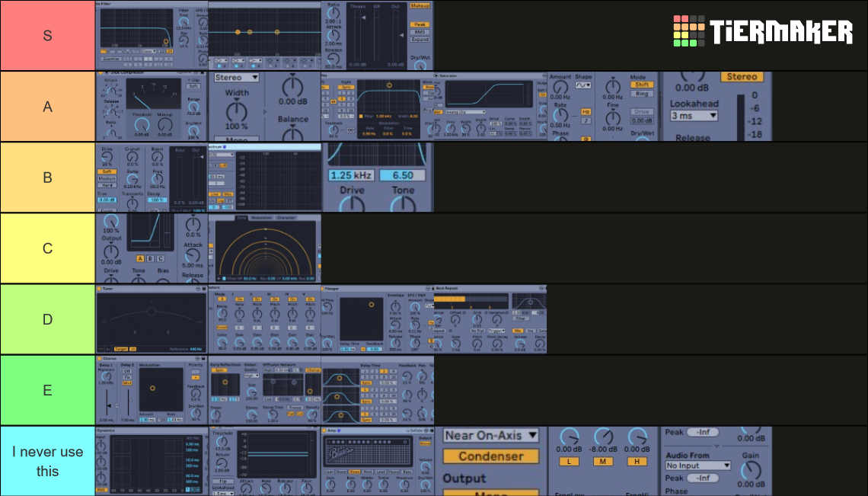
Task: Enable Soft clipping on Glue Compressor
Action: [x=195, y=85]
